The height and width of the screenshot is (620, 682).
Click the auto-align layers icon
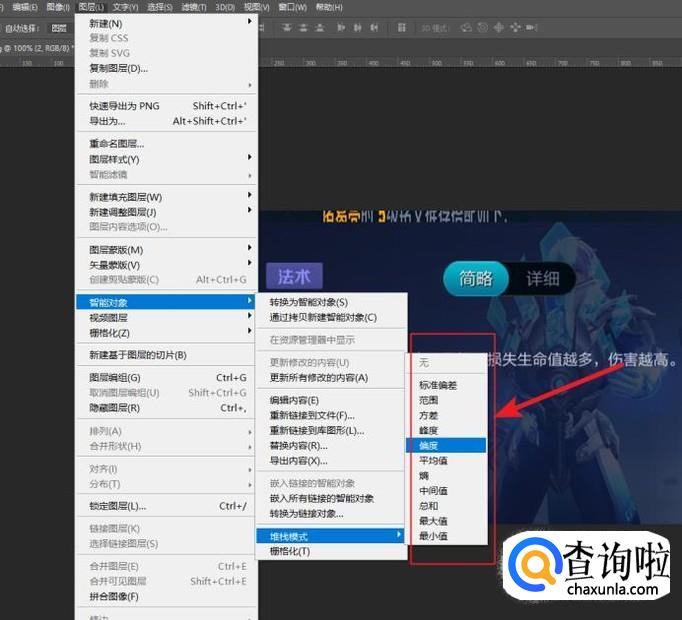[x=402, y=28]
